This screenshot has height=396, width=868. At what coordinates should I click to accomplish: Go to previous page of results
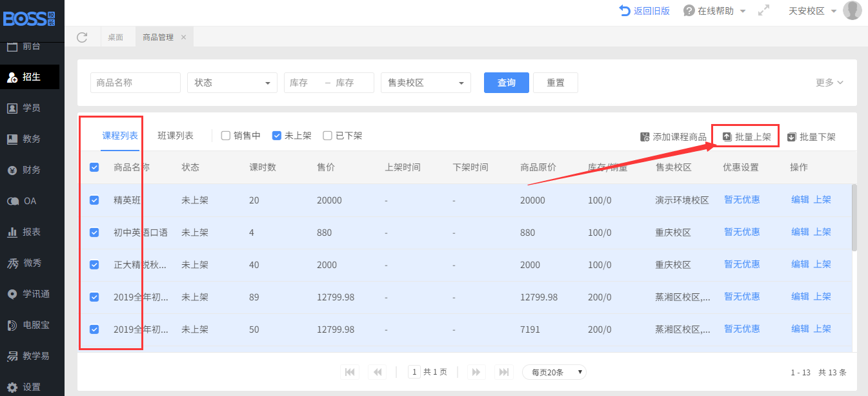[378, 372]
